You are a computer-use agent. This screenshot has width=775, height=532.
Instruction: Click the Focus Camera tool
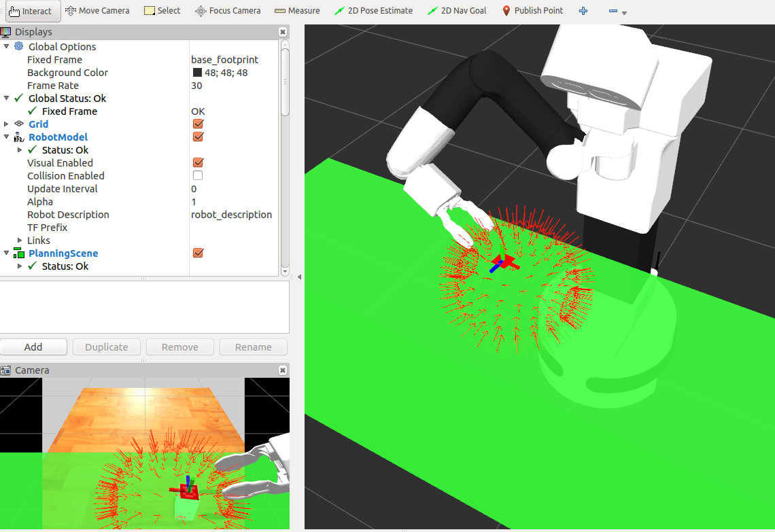click(228, 11)
